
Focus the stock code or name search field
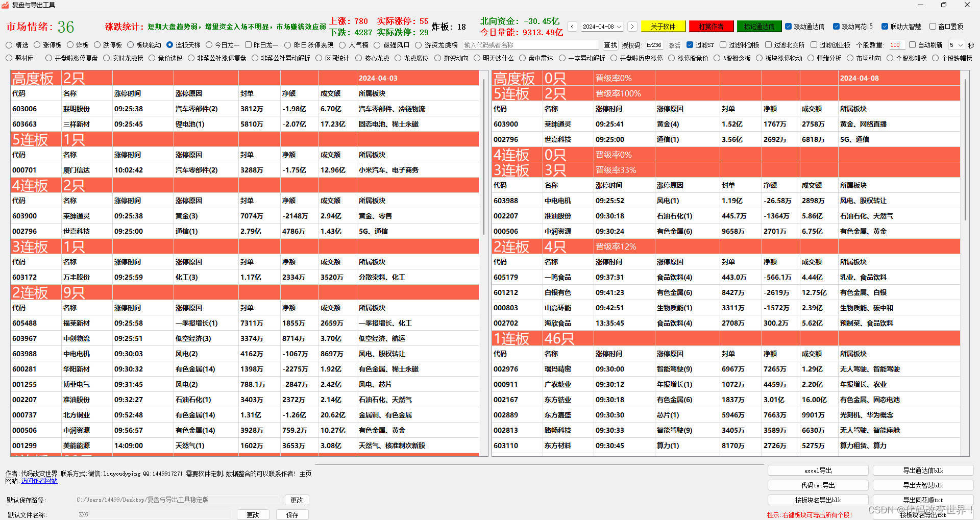(x=531, y=45)
